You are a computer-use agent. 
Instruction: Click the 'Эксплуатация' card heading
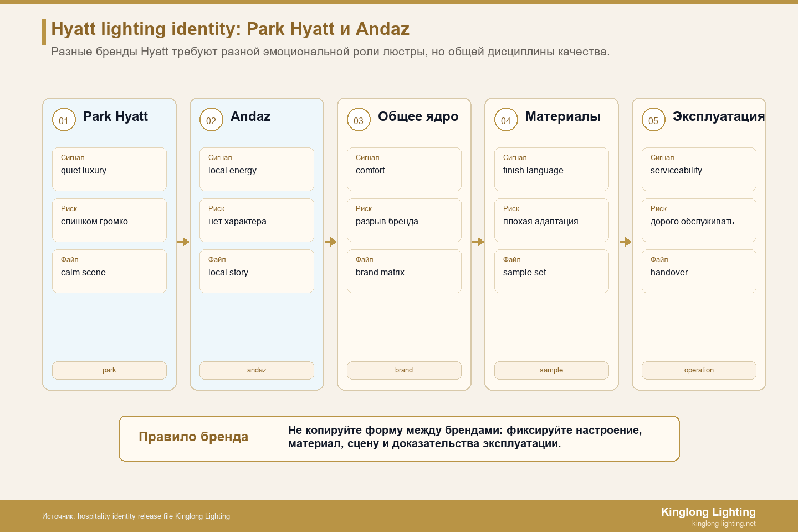coord(719,116)
